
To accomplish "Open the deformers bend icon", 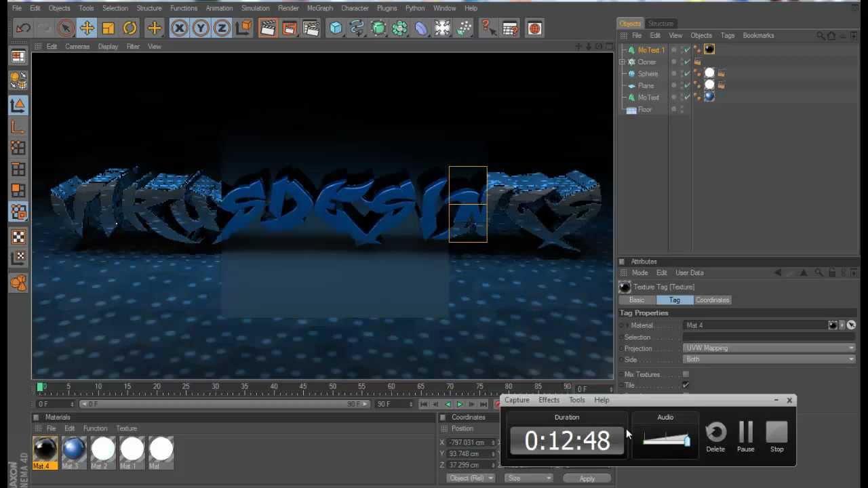I will (421, 28).
